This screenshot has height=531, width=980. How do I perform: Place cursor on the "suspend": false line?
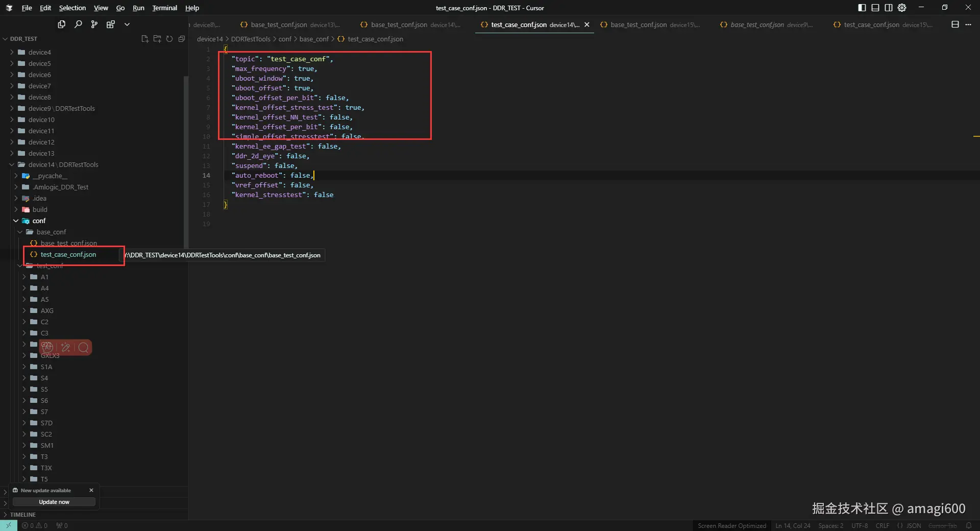[264, 165]
